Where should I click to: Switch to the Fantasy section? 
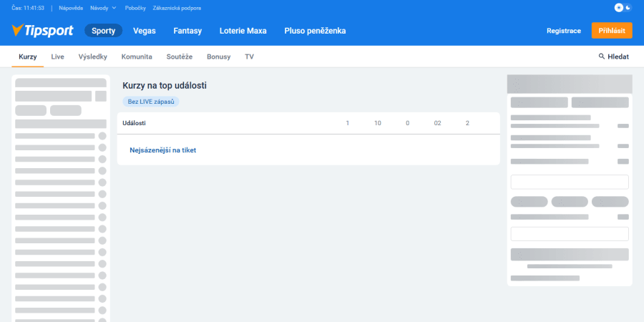pos(187,31)
